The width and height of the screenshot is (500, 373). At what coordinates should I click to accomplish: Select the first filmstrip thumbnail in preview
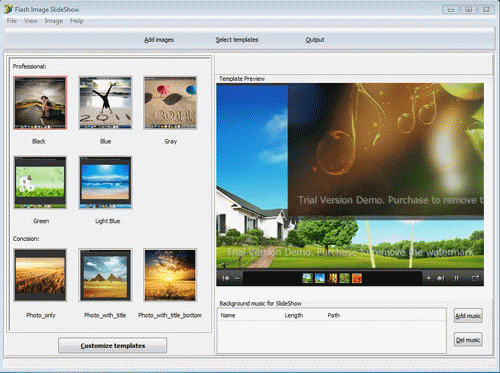click(307, 278)
